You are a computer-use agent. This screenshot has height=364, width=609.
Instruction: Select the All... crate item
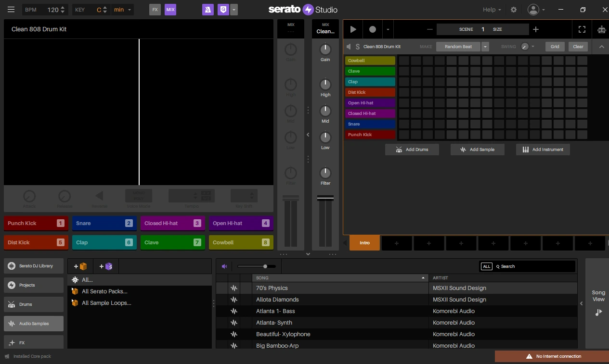[140, 280]
